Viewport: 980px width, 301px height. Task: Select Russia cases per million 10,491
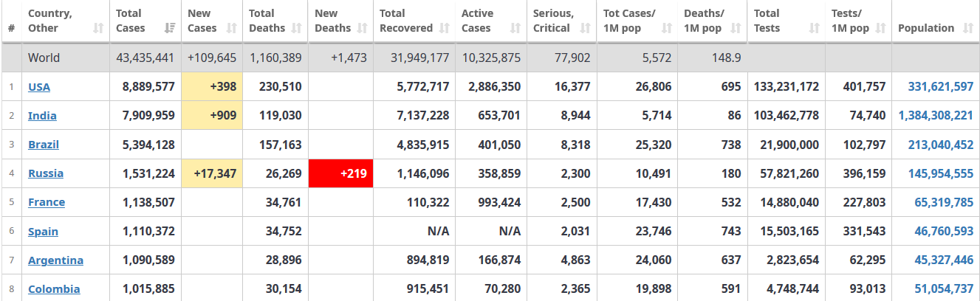click(x=653, y=173)
